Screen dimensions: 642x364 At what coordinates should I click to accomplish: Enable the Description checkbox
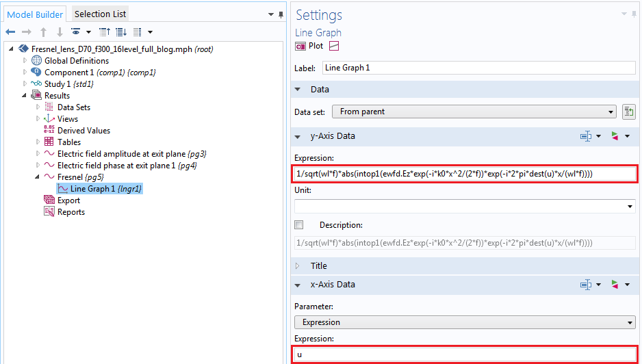pos(299,225)
